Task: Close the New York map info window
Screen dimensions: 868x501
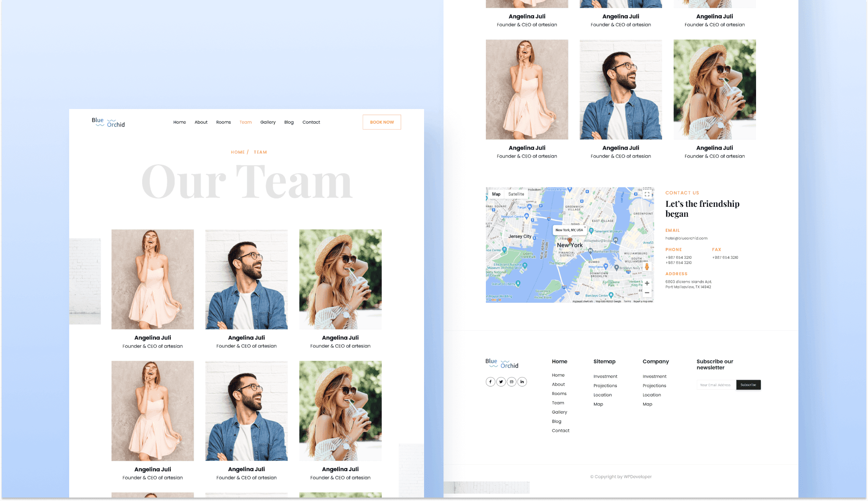Action: click(584, 227)
